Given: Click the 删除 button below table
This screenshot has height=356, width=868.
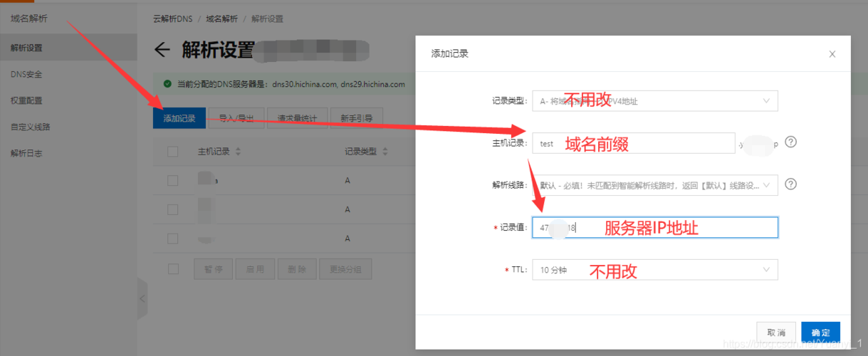Looking at the screenshot, I should 298,269.
